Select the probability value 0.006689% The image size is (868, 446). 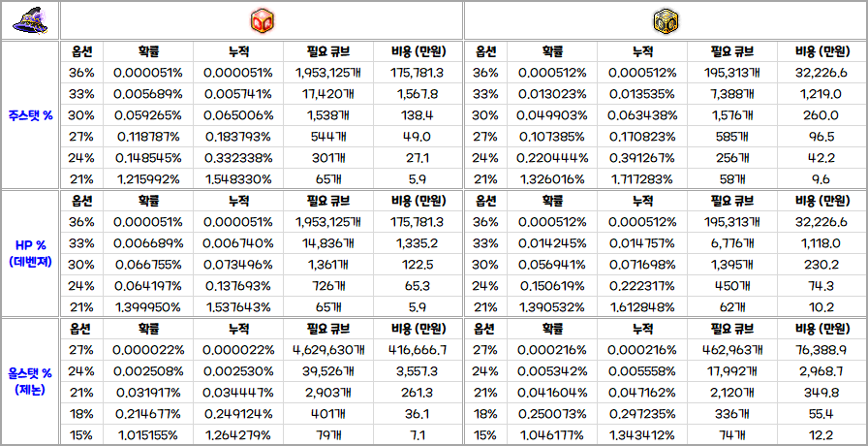point(148,243)
